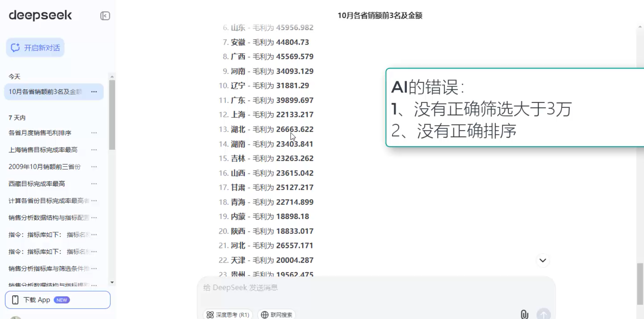Open options for 销售分析数据结构与指标配置 chat
This screenshot has width=644, height=319.
pos(94,218)
